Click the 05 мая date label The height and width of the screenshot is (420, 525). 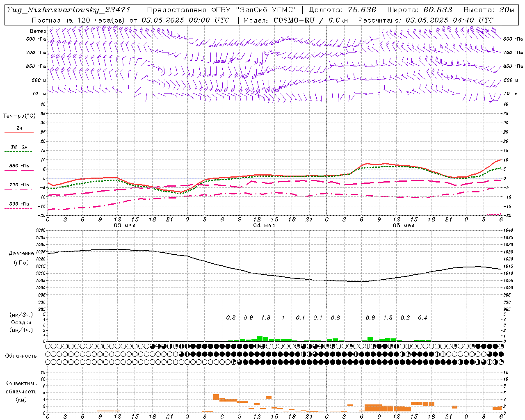tap(403, 226)
